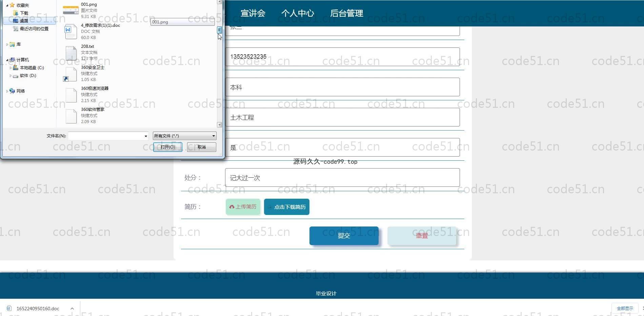
Task: Click the 本地磁盘 (C:) drive icon
Action: click(16, 67)
